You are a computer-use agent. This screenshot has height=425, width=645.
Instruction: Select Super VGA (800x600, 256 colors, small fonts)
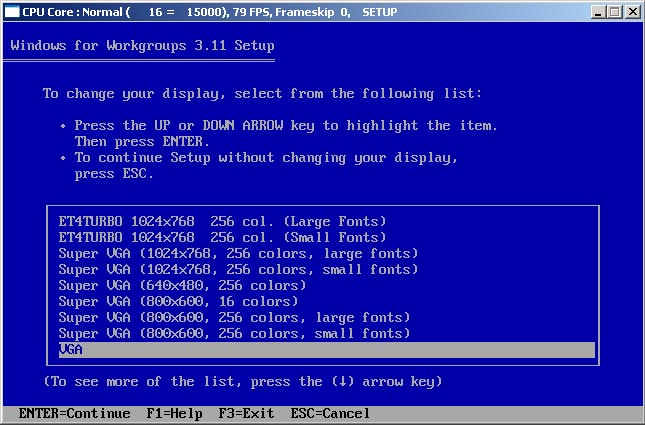[x=234, y=334]
